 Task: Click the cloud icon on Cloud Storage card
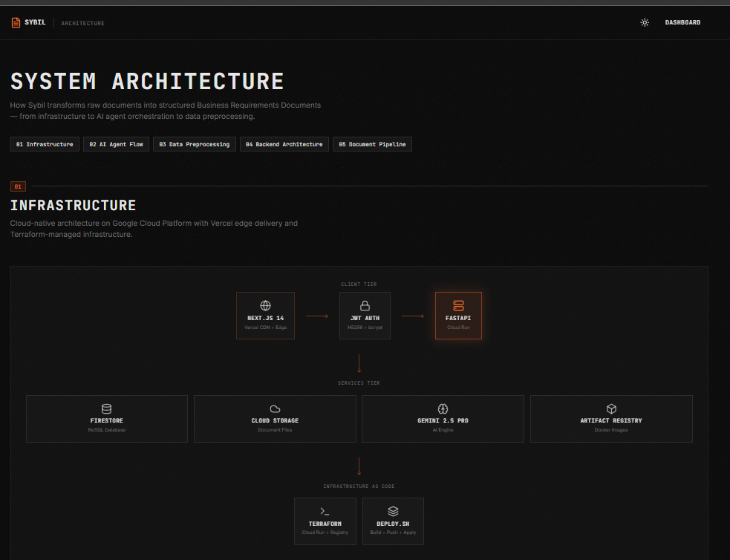click(275, 408)
